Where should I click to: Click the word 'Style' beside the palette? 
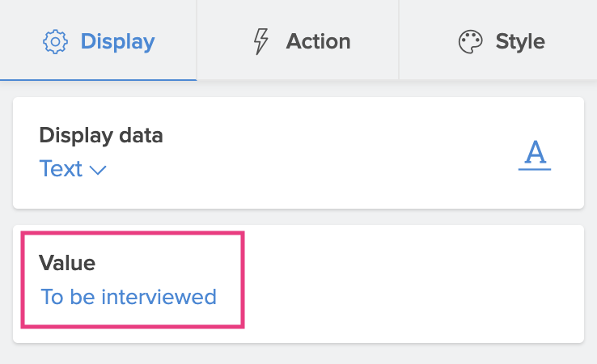tap(520, 41)
